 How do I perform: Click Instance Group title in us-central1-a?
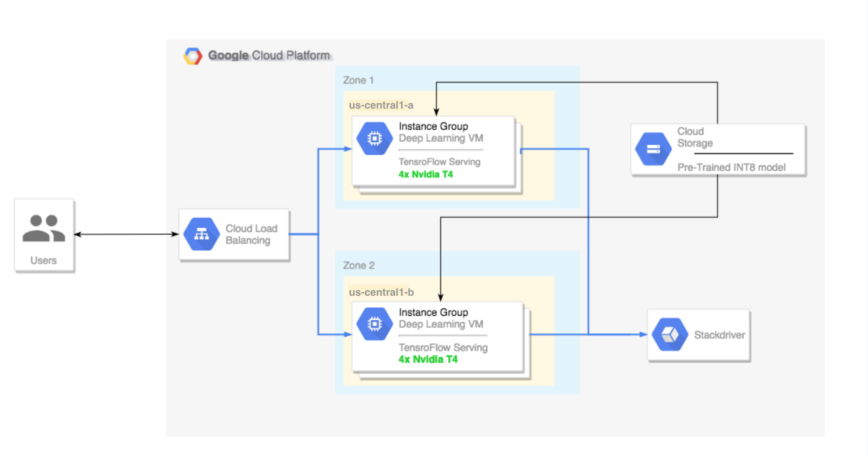[433, 126]
